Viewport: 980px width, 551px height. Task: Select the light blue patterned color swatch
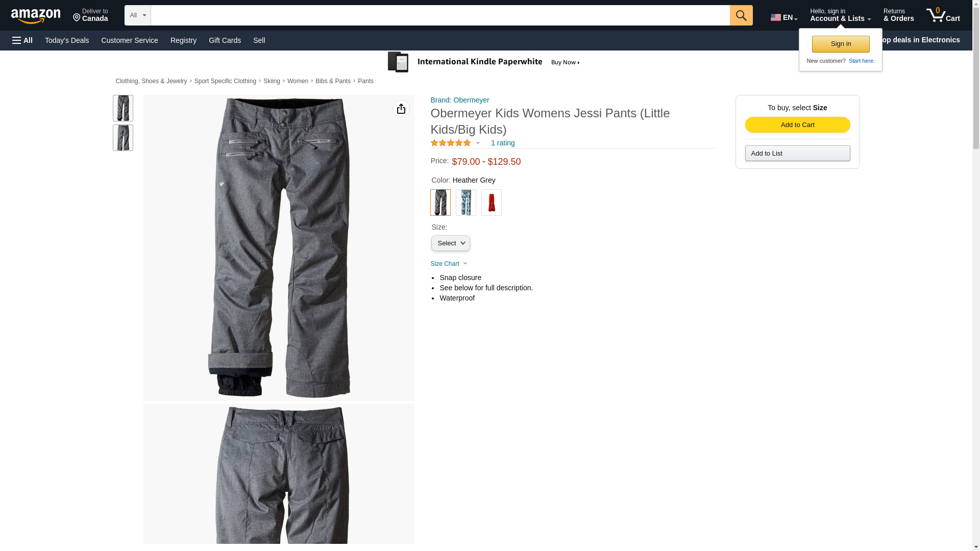[465, 203]
